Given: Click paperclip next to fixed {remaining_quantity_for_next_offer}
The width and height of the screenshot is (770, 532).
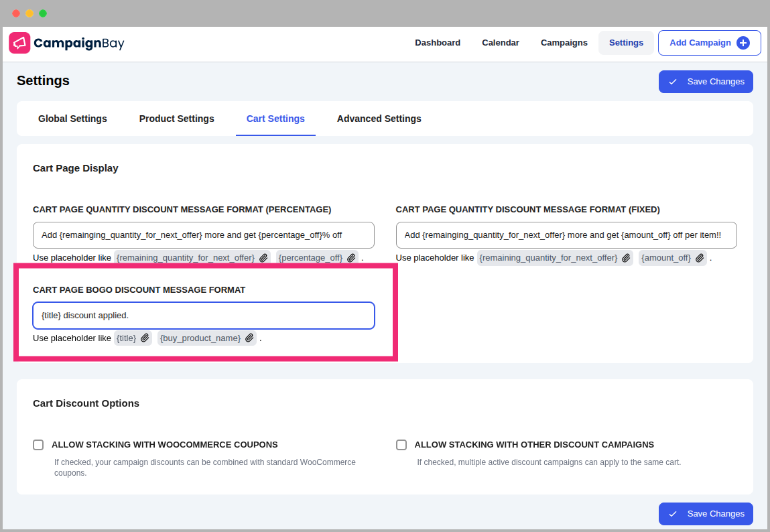Looking at the screenshot, I should 626,258.
